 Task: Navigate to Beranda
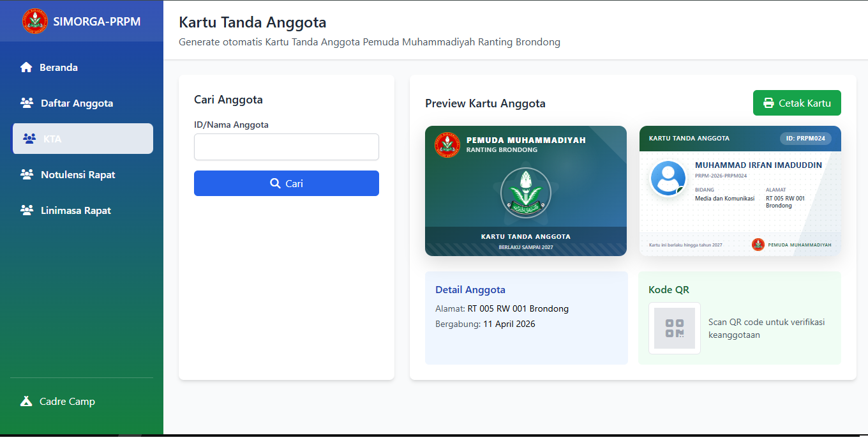(x=59, y=68)
